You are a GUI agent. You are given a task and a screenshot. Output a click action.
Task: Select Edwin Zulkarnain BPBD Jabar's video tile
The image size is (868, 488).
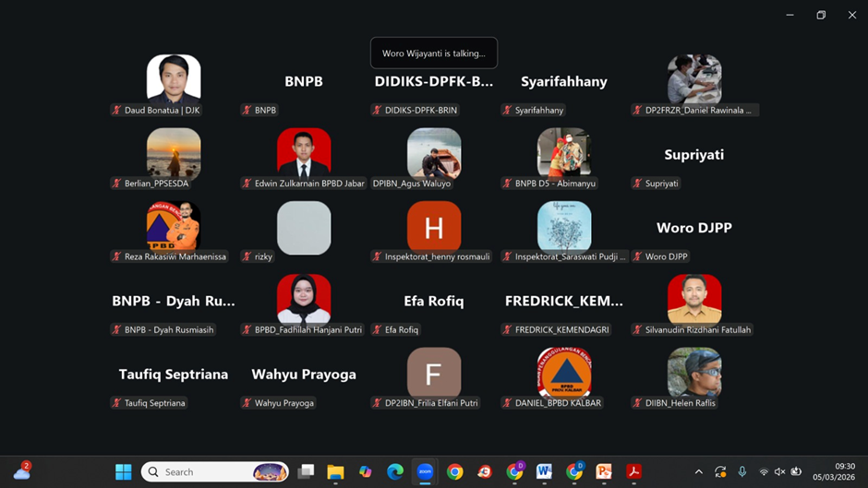[304, 153]
